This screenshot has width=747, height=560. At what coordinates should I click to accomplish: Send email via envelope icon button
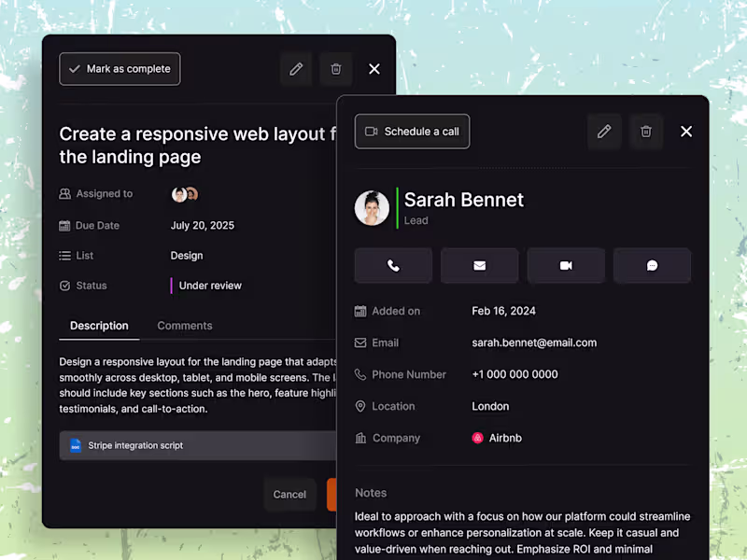tap(480, 266)
